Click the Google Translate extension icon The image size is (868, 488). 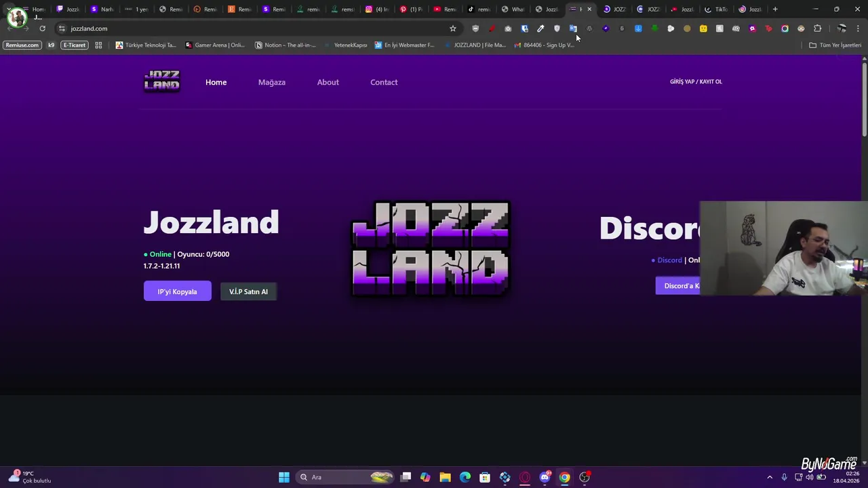pyautogui.click(x=573, y=28)
